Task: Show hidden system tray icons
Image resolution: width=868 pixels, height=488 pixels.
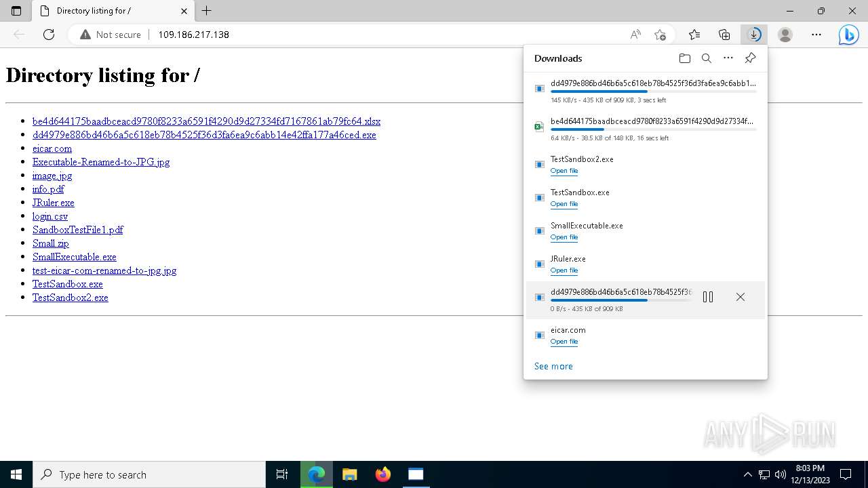Action: pos(748,474)
